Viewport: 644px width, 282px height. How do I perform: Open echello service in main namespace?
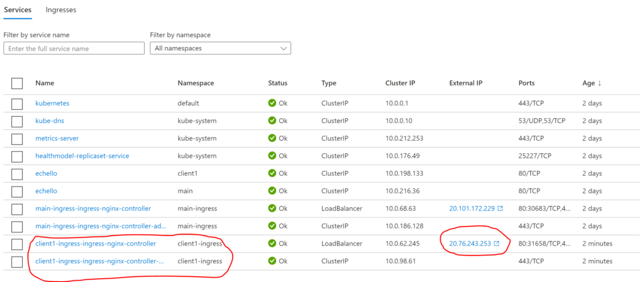[x=46, y=191]
